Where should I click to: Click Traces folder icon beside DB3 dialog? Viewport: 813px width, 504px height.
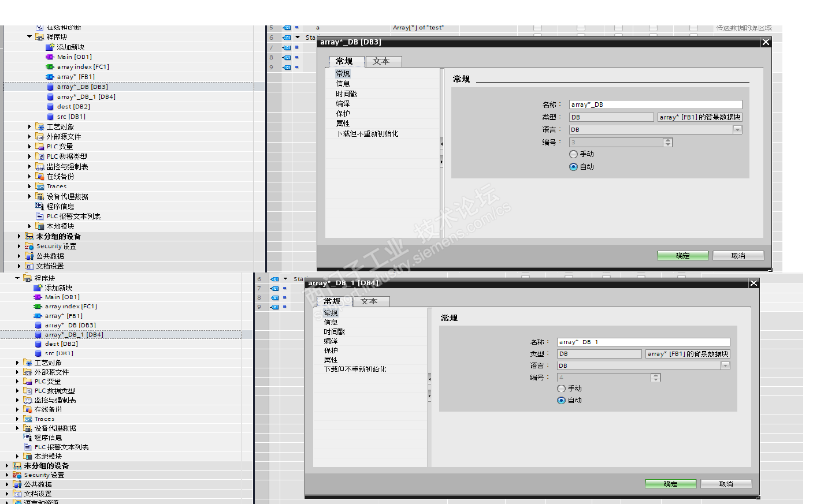(x=39, y=186)
